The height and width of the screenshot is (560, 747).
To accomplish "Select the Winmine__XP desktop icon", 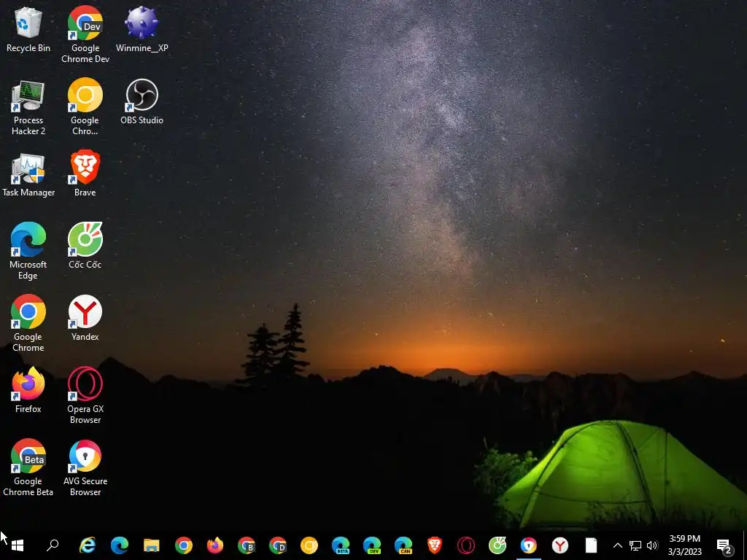I will pos(142,29).
